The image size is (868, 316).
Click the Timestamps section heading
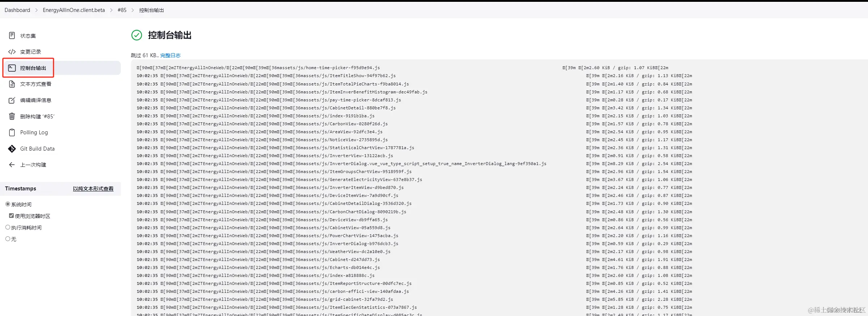pyautogui.click(x=21, y=189)
